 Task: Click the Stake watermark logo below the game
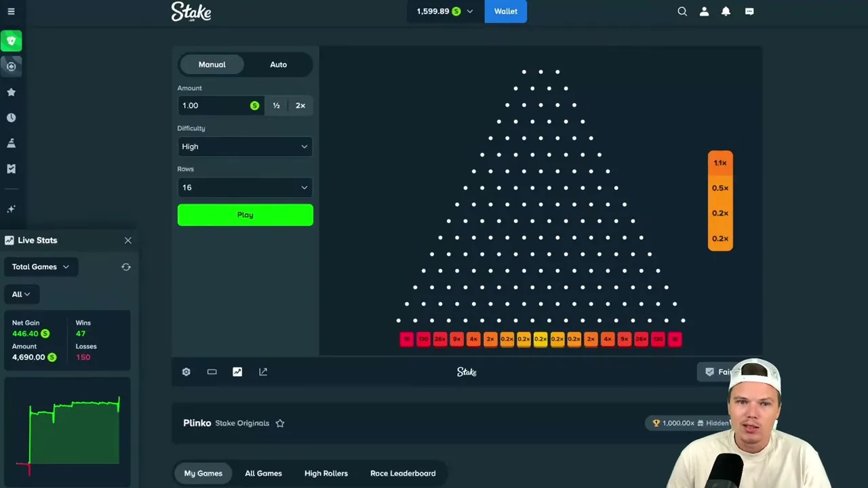click(x=467, y=372)
